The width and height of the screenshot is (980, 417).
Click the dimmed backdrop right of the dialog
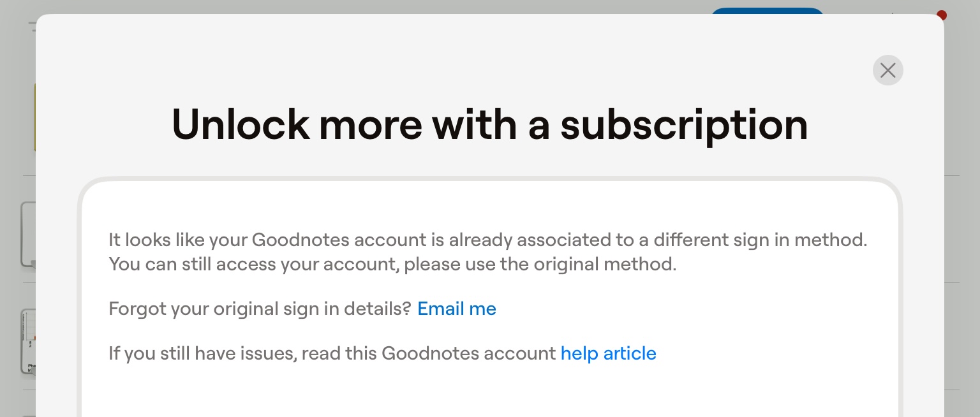pos(961,223)
